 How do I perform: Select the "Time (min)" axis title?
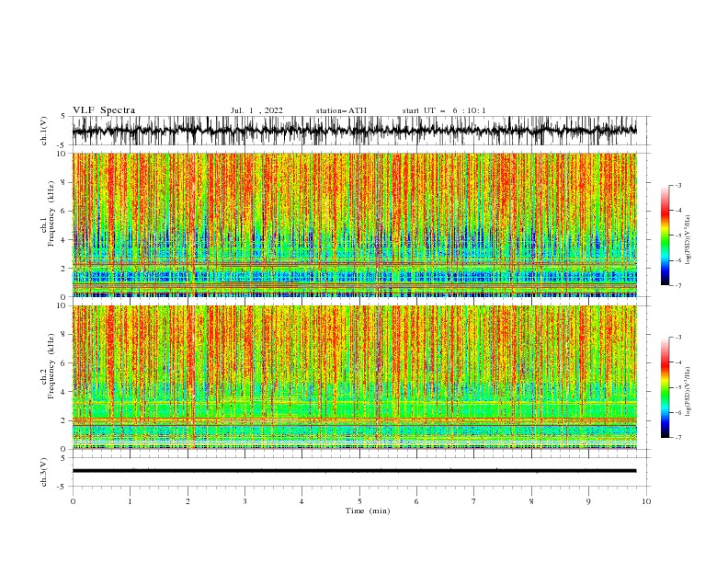368,511
